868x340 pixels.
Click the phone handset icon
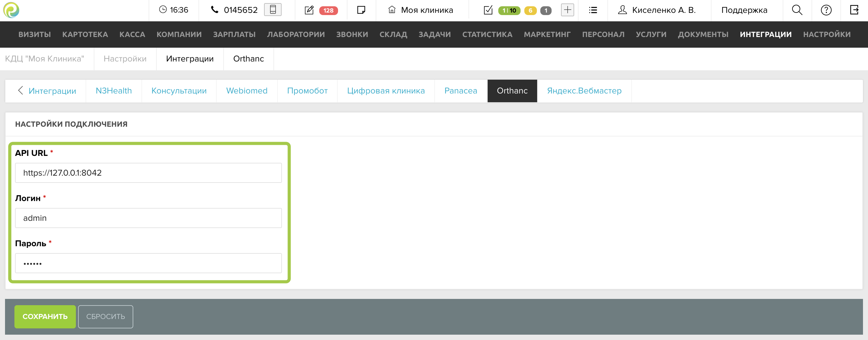pyautogui.click(x=214, y=9)
